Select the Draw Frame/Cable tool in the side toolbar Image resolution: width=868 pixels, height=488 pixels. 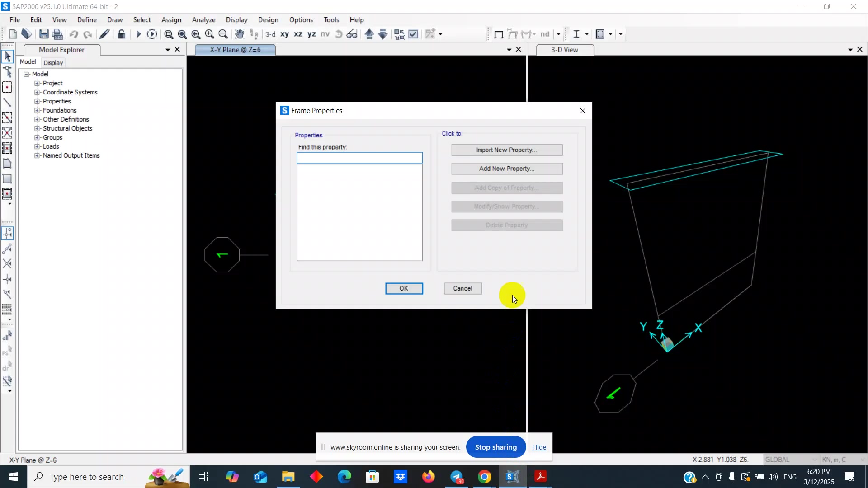(x=7, y=103)
